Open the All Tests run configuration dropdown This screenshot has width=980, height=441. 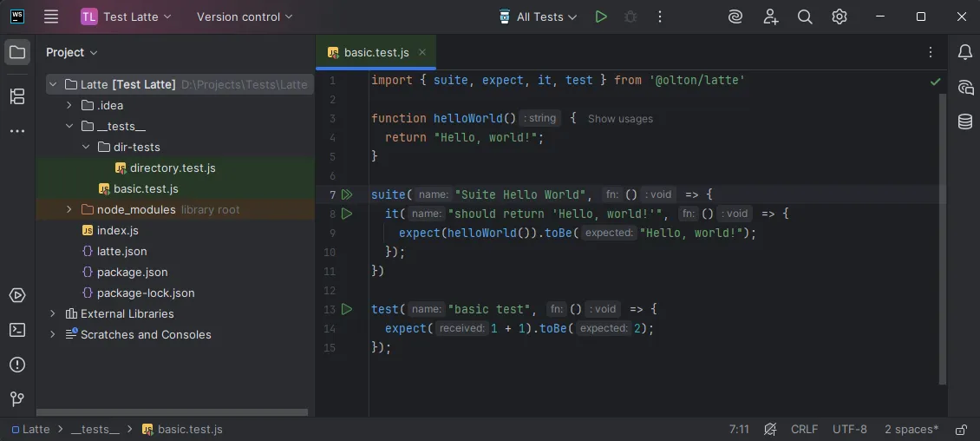click(538, 16)
